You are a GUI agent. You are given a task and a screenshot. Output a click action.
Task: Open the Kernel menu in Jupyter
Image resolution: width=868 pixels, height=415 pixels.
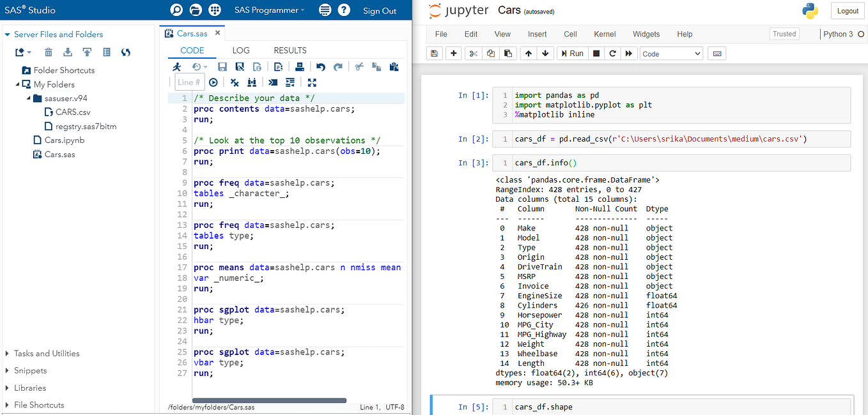604,34
